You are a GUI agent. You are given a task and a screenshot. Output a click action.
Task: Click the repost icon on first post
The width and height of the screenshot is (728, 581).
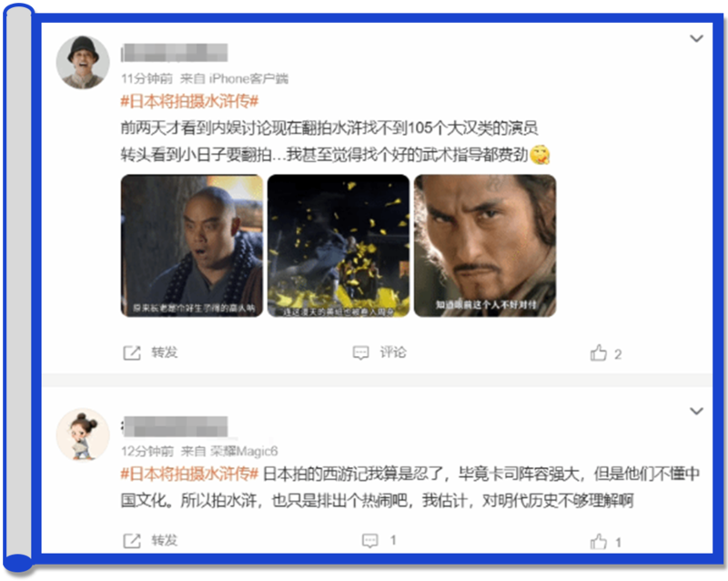(132, 353)
